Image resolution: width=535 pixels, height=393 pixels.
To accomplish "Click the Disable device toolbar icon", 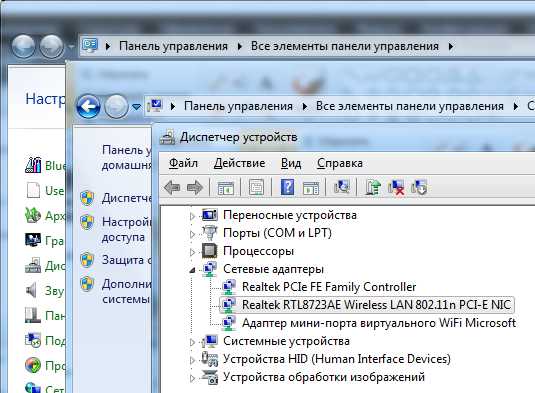I will click(419, 187).
